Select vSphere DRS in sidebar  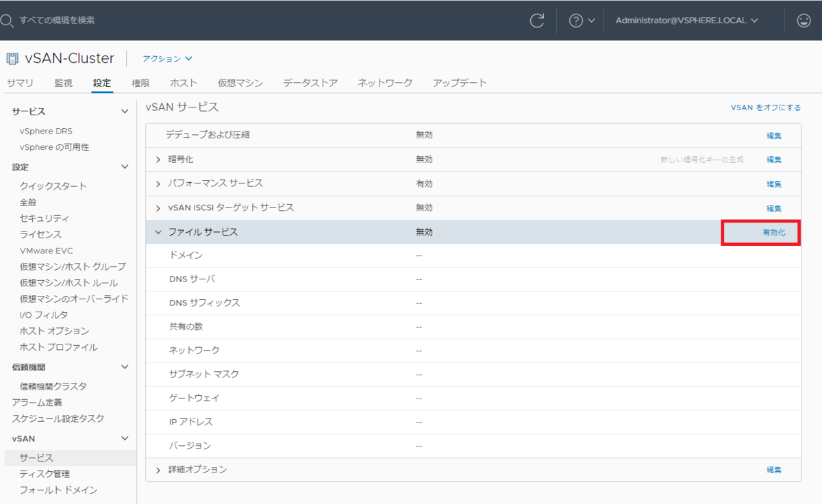[46, 131]
